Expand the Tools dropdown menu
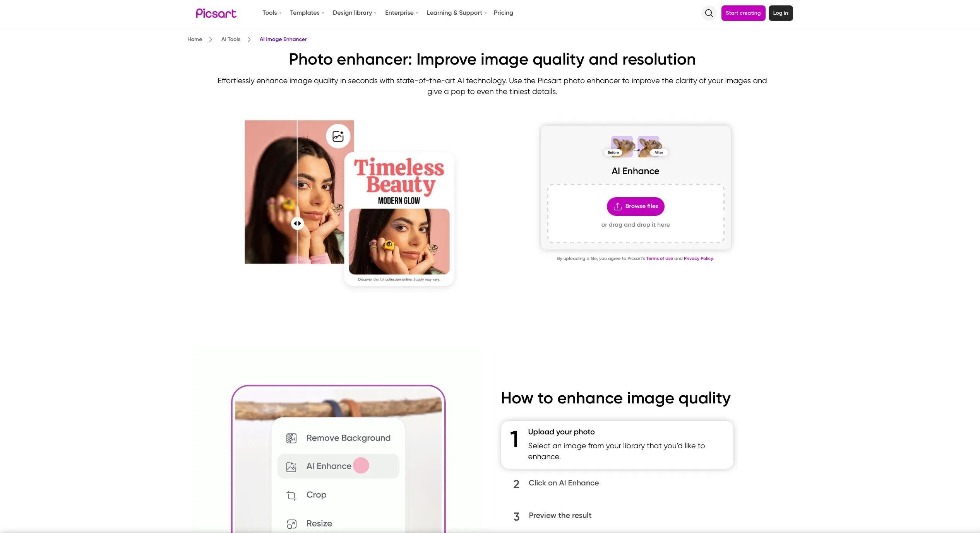 (271, 12)
